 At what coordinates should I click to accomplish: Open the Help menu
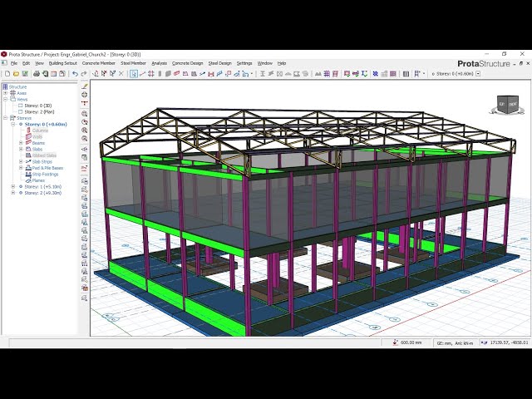pos(282,63)
